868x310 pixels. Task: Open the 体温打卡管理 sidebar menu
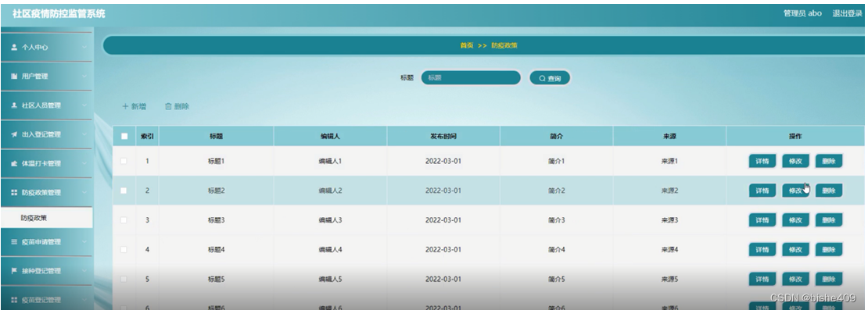tap(46, 163)
